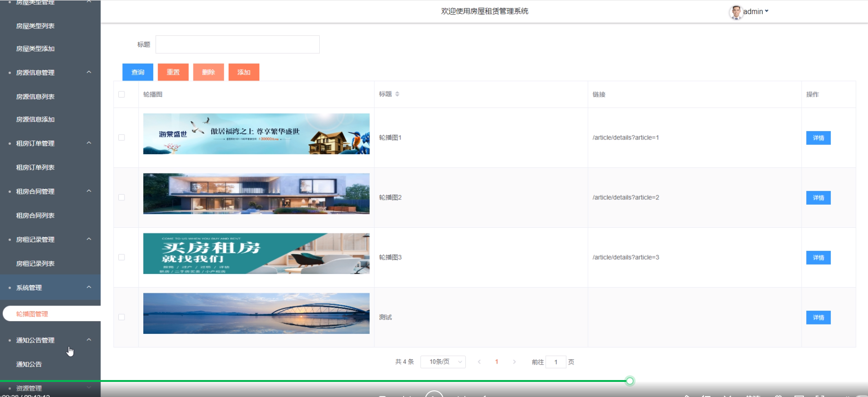Open 详情 for 轮播图3

pos(818,257)
